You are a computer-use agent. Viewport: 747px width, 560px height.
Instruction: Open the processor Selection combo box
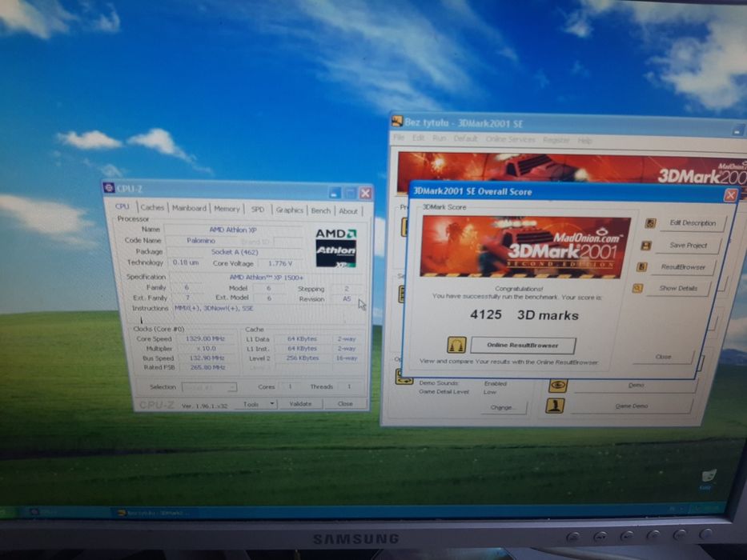(210, 387)
